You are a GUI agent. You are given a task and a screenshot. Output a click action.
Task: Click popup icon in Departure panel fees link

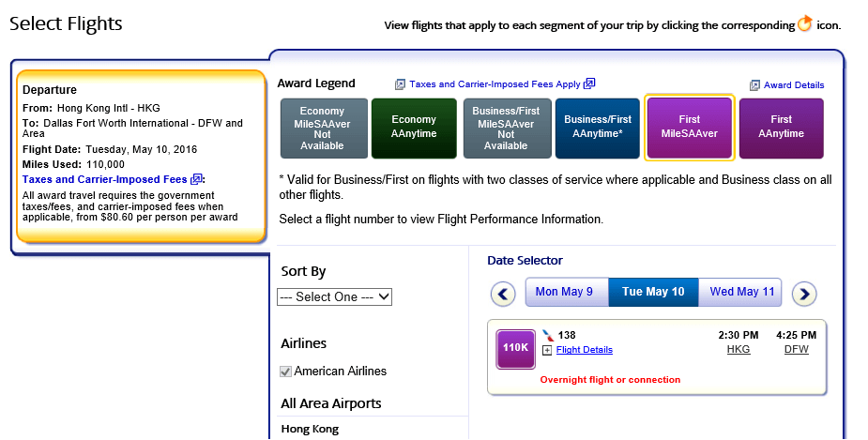(196, 179)
